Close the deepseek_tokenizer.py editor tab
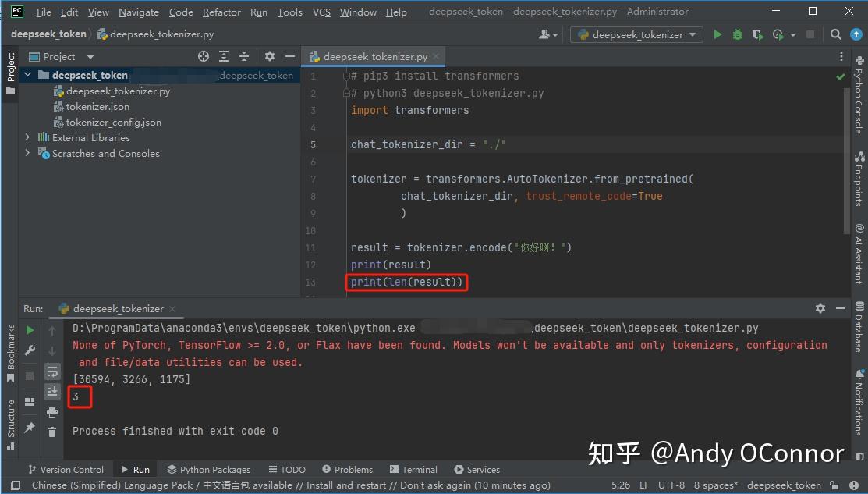Image resolution: width=868 pixels, height=494 pixels. [x=436, y=56]
